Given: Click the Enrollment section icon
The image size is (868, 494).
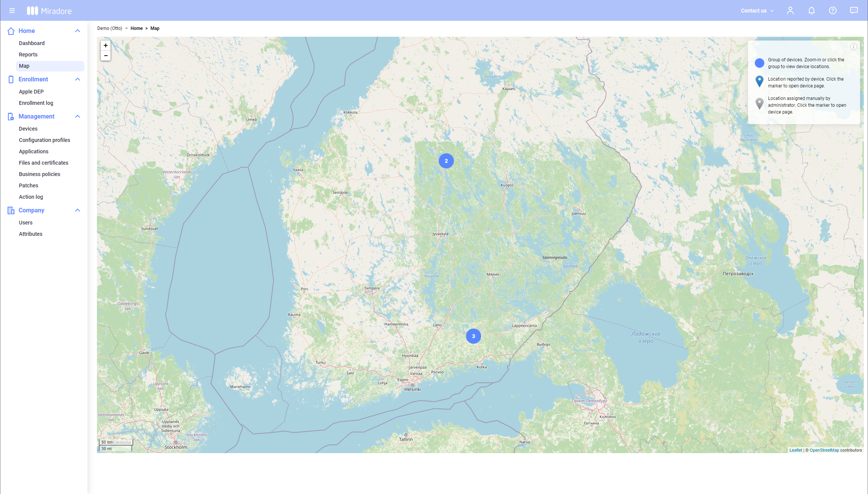Looking at the screenshot, I should tap(11, 79).
